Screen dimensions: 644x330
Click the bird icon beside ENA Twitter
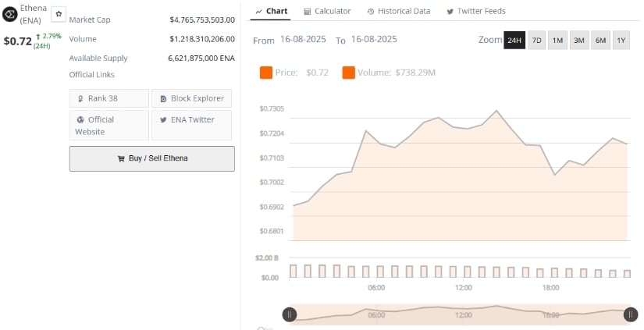click(163, 120)
